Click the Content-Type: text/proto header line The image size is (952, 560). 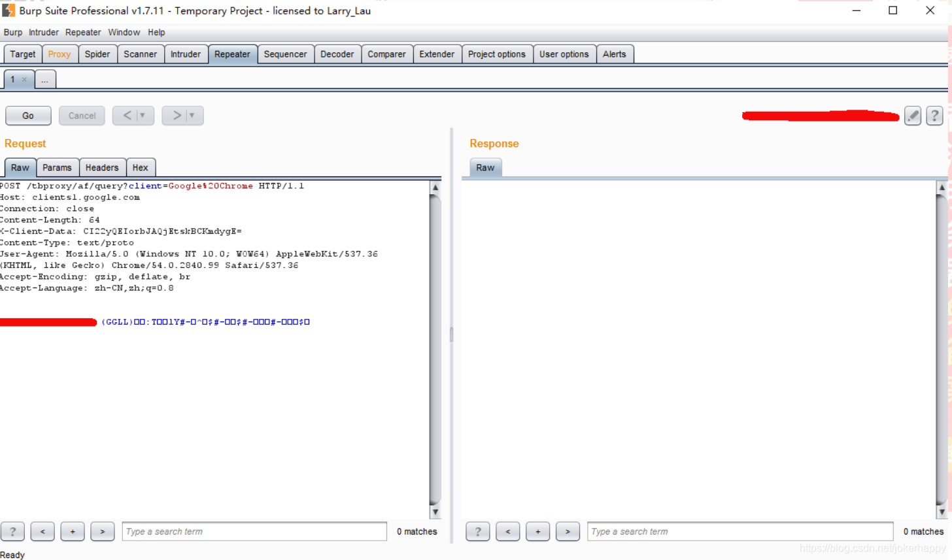click(67, 242)
